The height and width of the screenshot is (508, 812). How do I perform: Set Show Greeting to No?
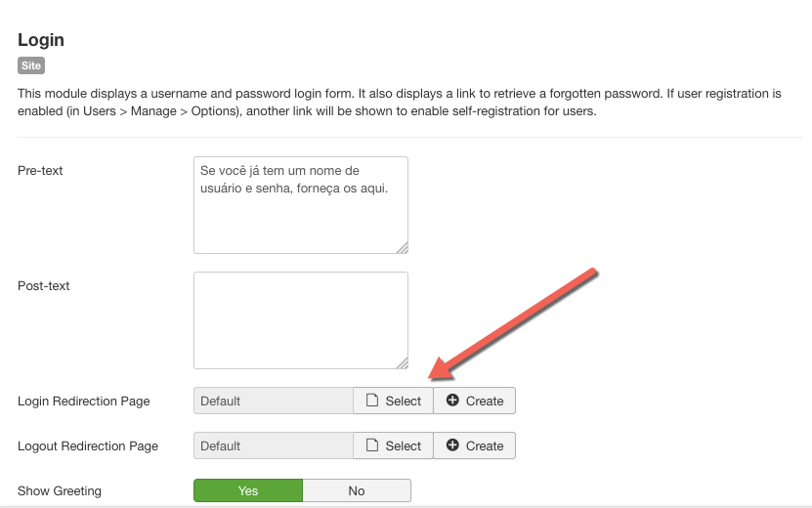click(x=357, y=490)
